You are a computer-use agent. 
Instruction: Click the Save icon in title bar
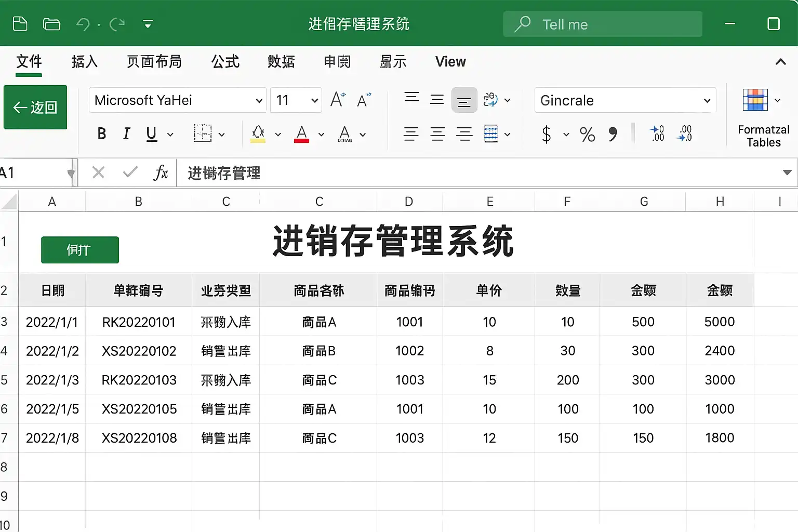point(20,24)
